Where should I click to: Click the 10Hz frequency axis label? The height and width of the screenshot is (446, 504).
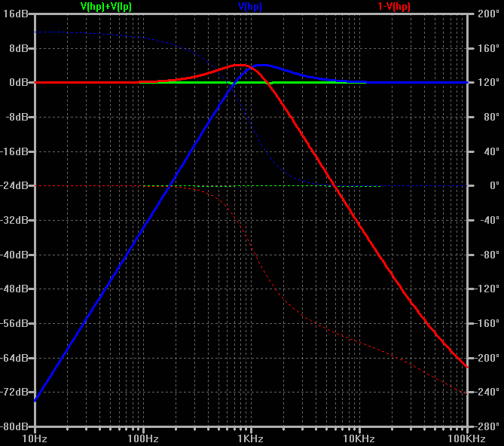(x=35, y=439)
